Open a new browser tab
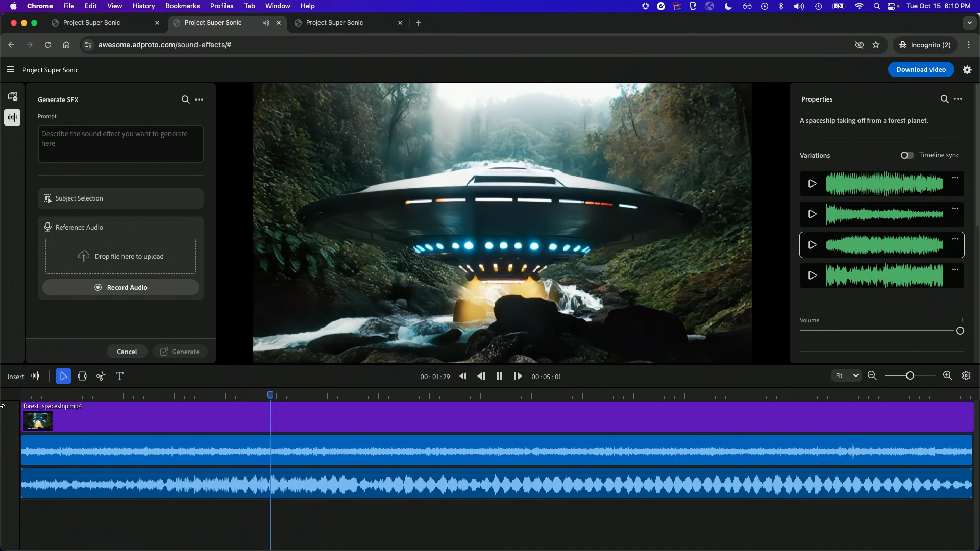 coord(419,23)
